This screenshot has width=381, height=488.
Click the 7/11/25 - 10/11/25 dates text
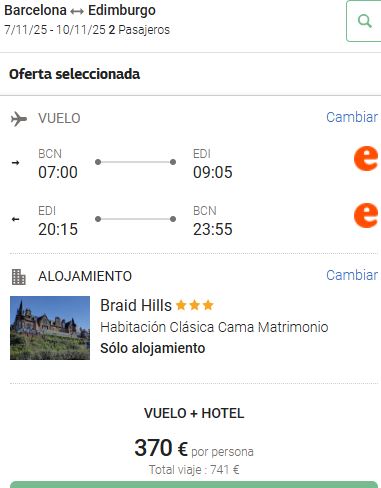tap(55, 30)
